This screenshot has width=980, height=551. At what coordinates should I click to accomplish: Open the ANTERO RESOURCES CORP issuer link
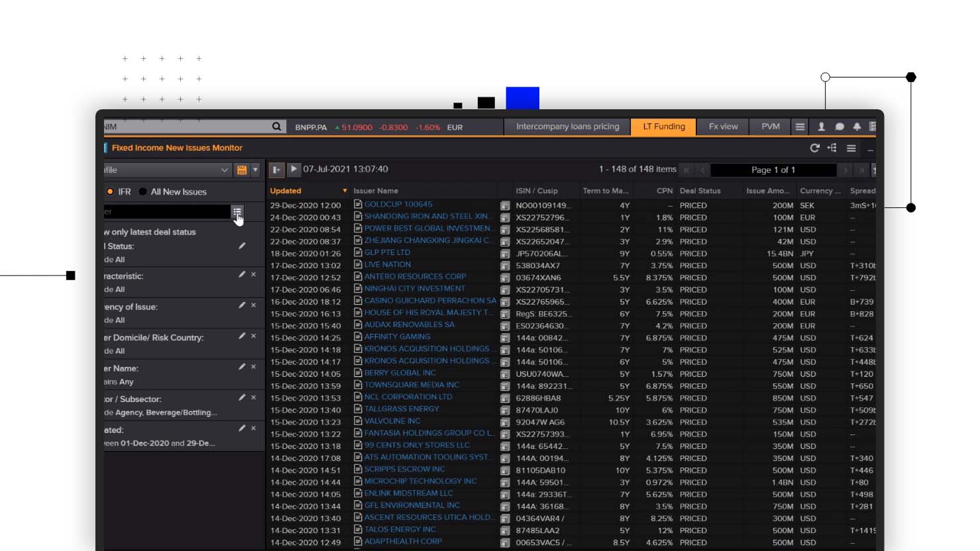[x=415, y=277]
